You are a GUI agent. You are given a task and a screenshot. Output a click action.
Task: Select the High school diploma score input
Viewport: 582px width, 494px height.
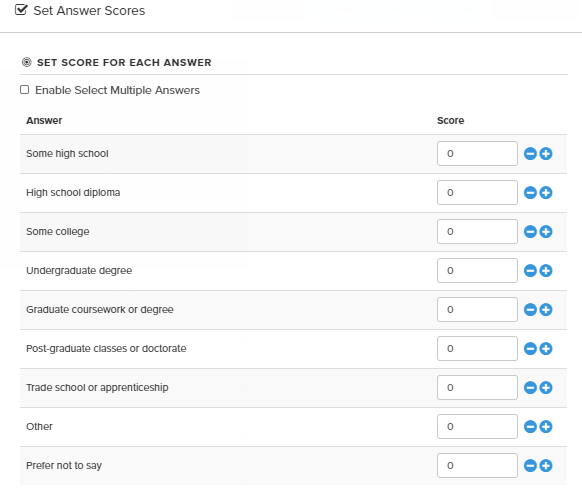coord(477,193)
